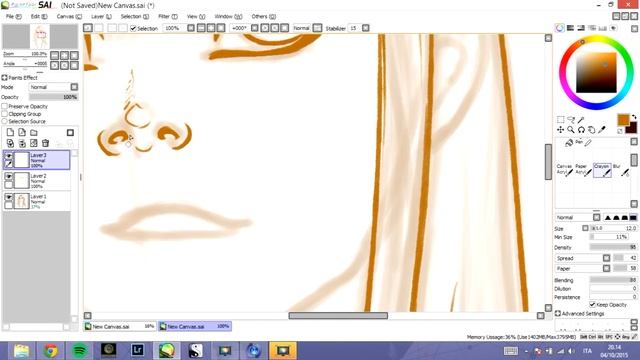Screen dimensions: 640x360
Task: Click the canvas horizontal scrollbar thumb
Action: tap(338, 316)
